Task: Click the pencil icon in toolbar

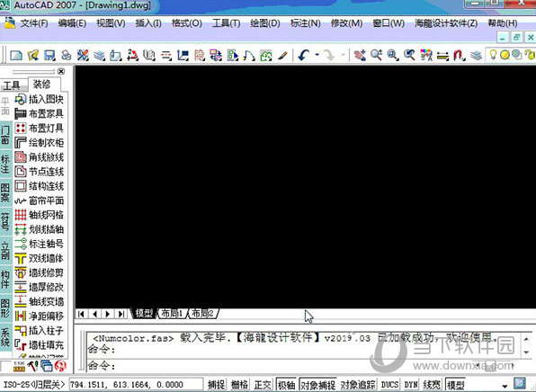Action: pyautogui.click(x=282, y=55)
